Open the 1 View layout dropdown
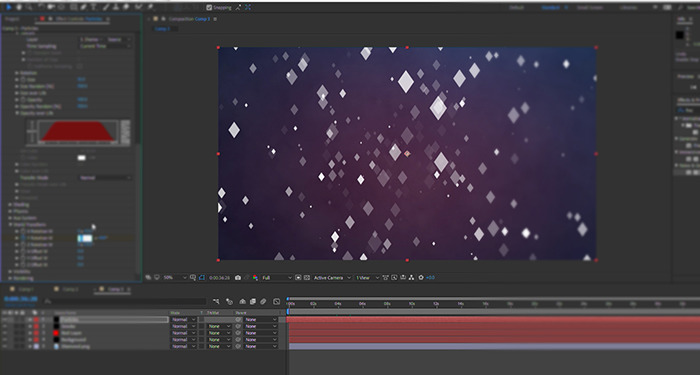700x375 pixels. tap(367, 278)
